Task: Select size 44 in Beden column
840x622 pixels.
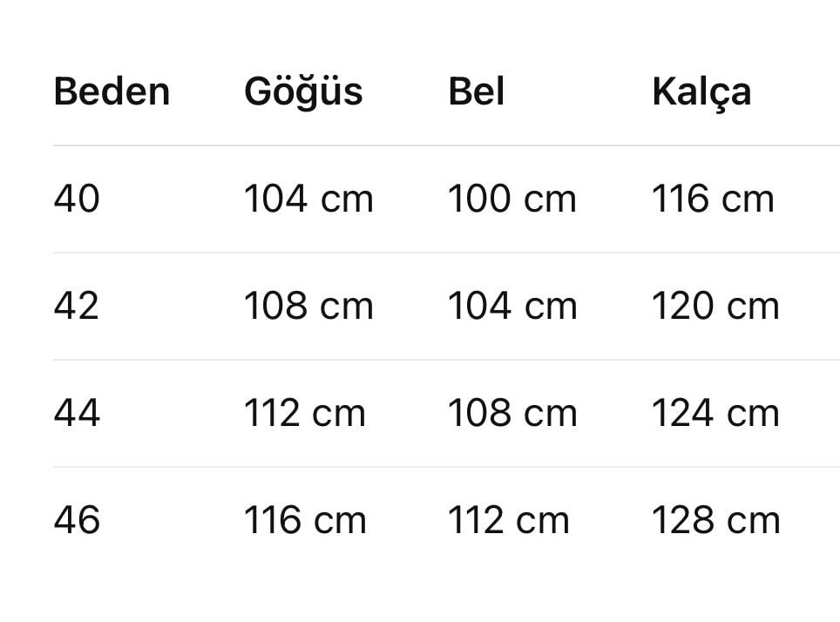Action: click(77, 413)
